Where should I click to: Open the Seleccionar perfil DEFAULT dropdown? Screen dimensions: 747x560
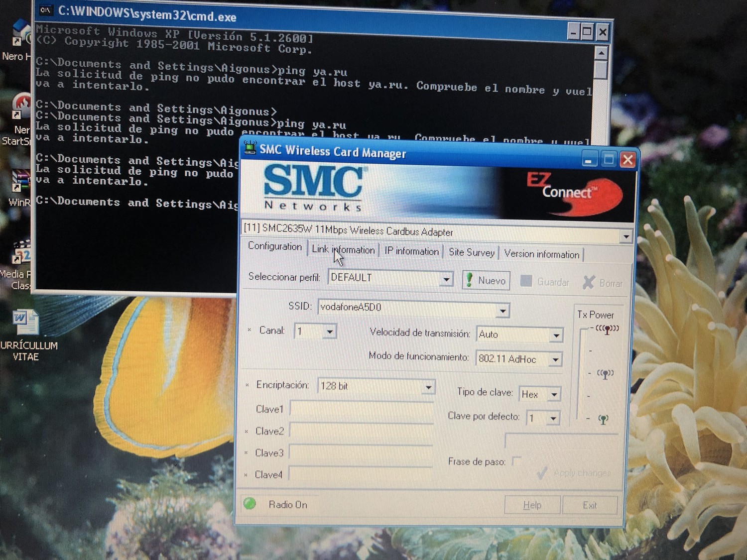(446, 279)
